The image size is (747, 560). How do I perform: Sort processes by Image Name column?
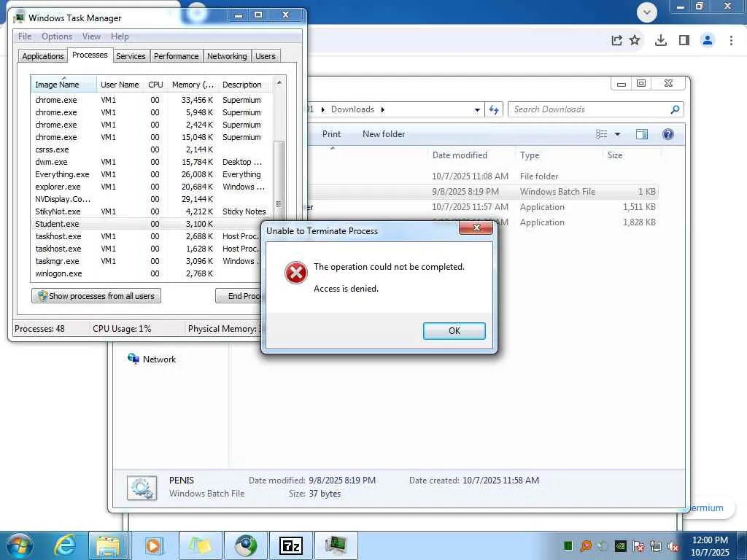click(x=64, y=85)
